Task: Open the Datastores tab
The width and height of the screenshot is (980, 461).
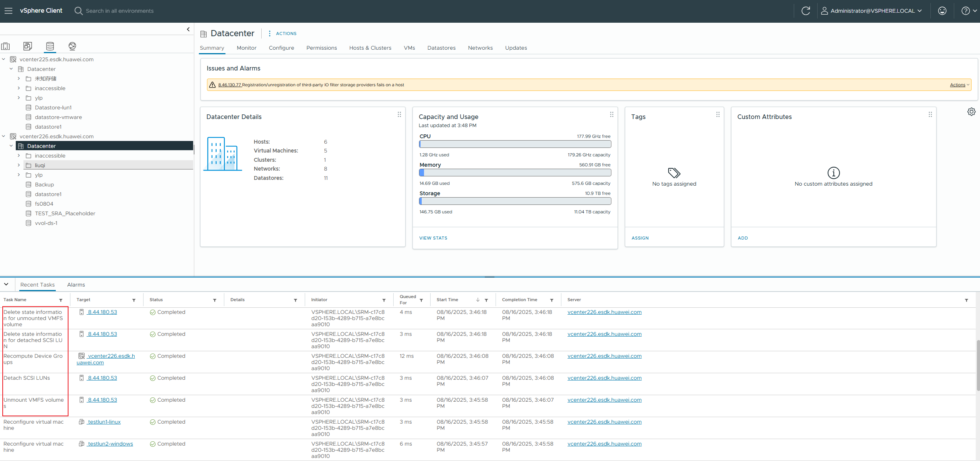Action: (x=441, y=48)
